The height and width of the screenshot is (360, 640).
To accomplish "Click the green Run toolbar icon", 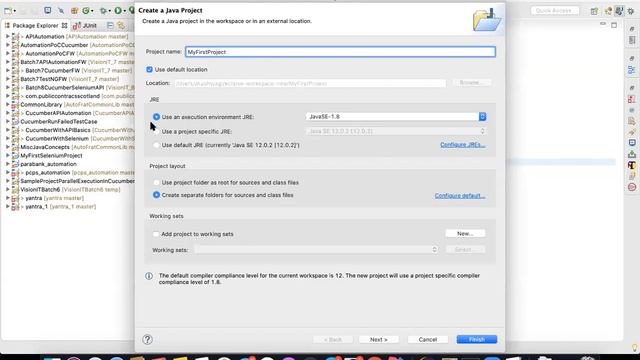I will coord(118,11).
